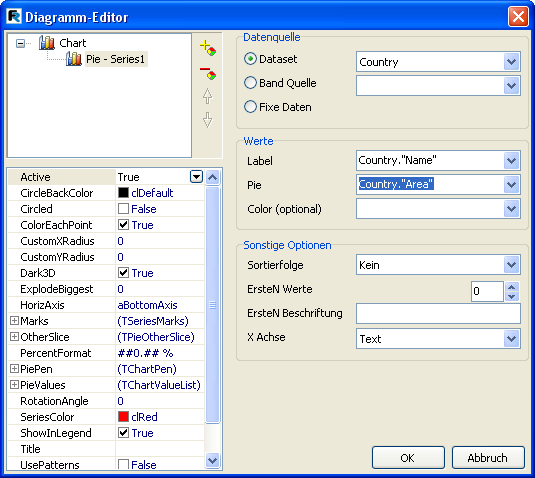
Task: Click the delete series icon
Action: coord(208,73)
